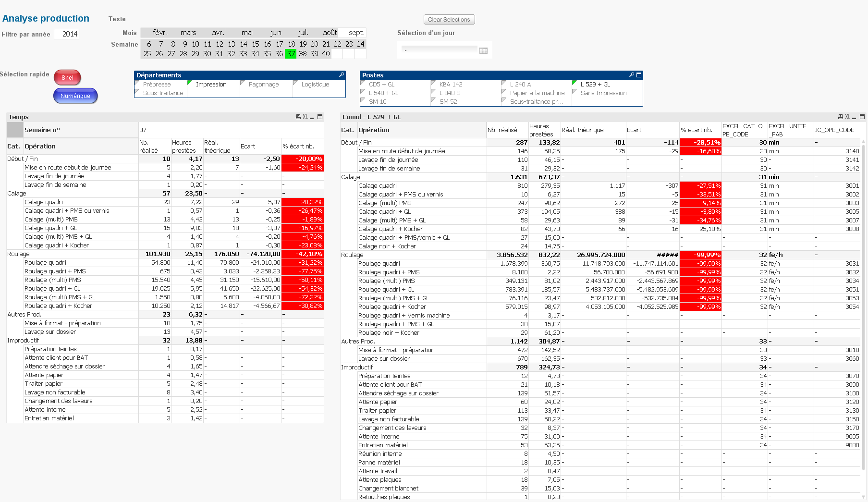Click the blue Numérique quick-selection button

tap(75, 96)
